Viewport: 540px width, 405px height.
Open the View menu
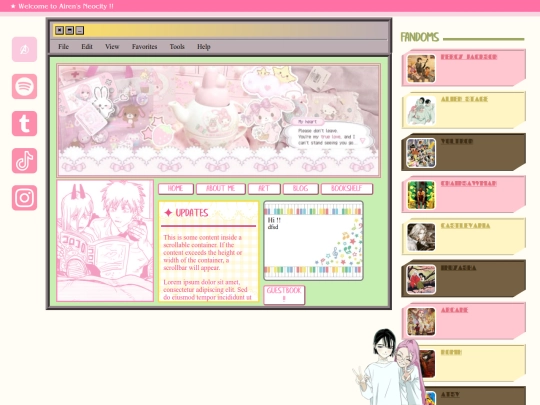click(112, 46)
